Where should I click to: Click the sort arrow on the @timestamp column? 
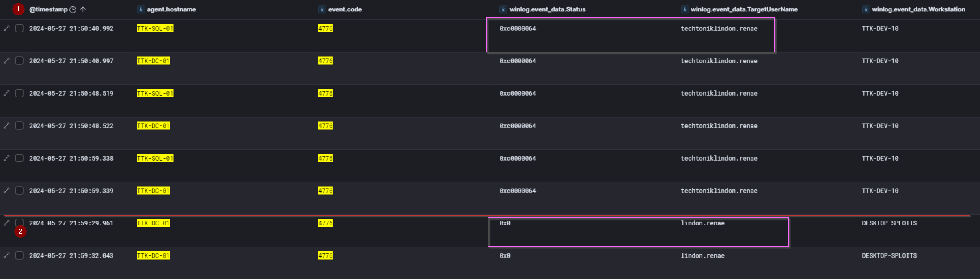83,9
